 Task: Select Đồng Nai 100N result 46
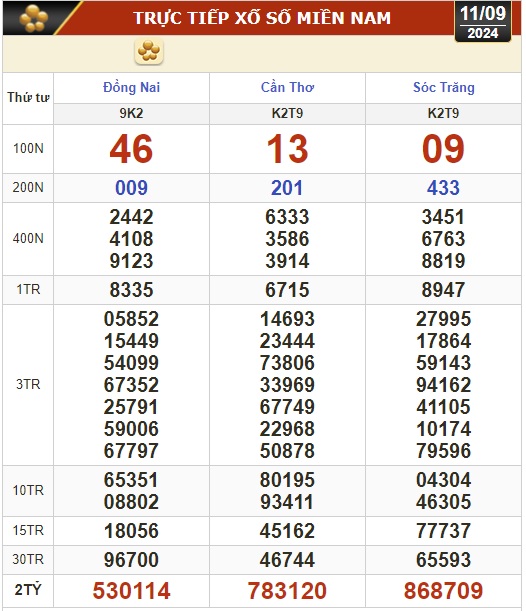(131, 149)
